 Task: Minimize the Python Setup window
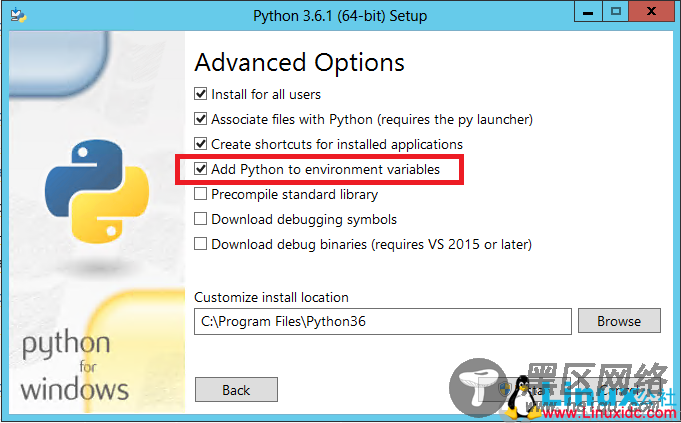pyautogui.click(x=588, y=11)
